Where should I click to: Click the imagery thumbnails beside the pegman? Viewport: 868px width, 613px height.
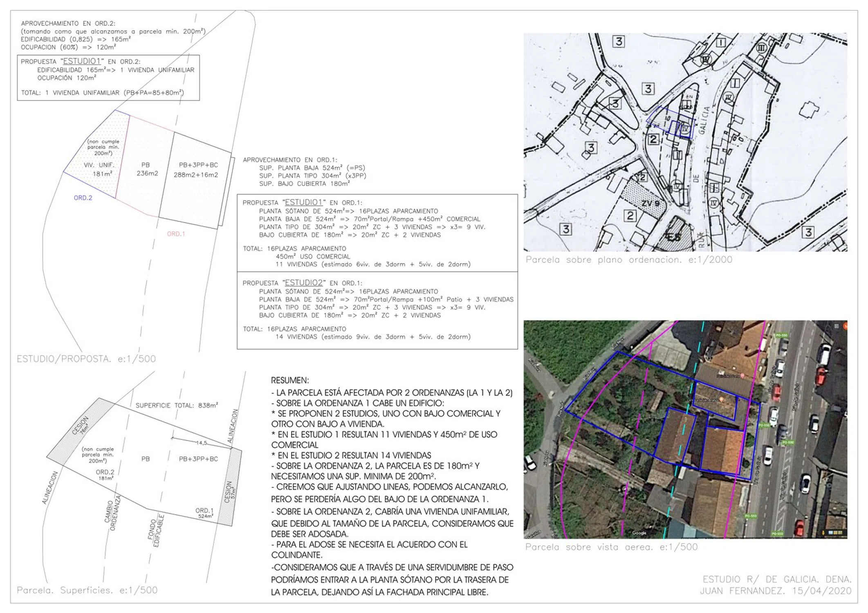pos(835,533)
